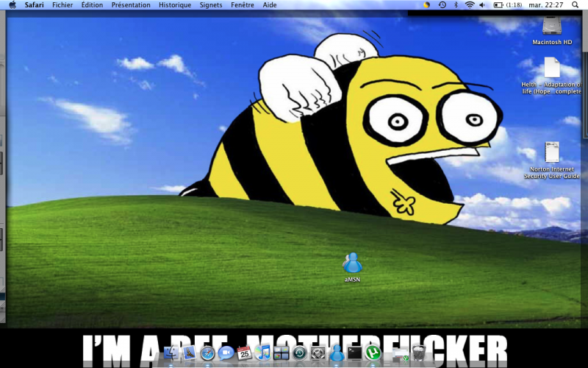Viewport: 588px width, 368px height.
Task: Open the Édition menu
Action: pos(92,5)
